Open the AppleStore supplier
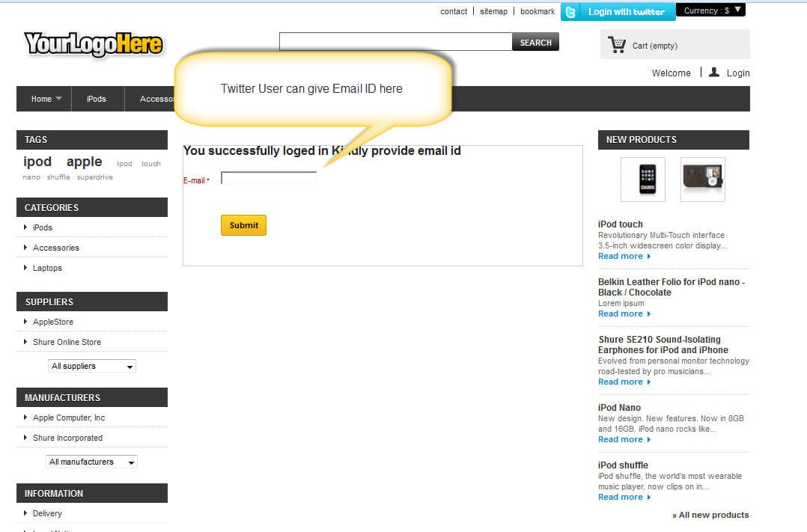The image size is (807, 532). [53, 322]
